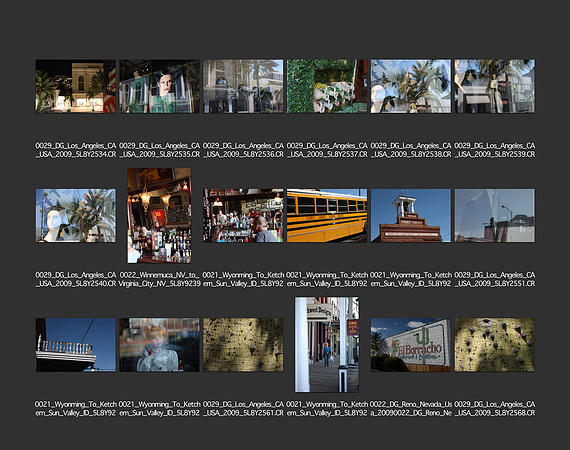Select yellow wall shadows thumbnail 5L8Y2561
This screenshot has height=450, width=570.
(243, 345)
